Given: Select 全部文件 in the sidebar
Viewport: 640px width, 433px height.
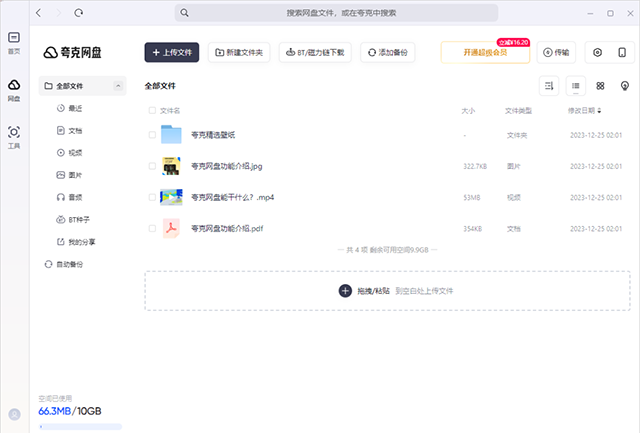Looking at the screenshot, I should (x=82, y=86).
